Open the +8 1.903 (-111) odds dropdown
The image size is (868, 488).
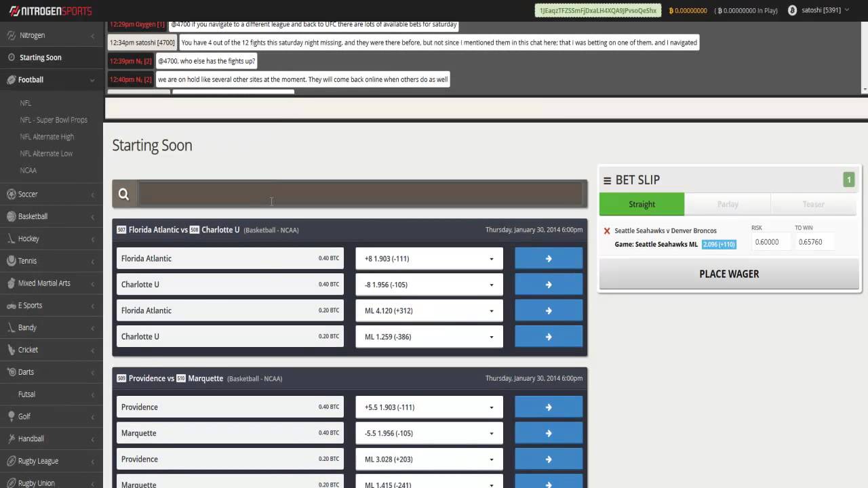429,258
